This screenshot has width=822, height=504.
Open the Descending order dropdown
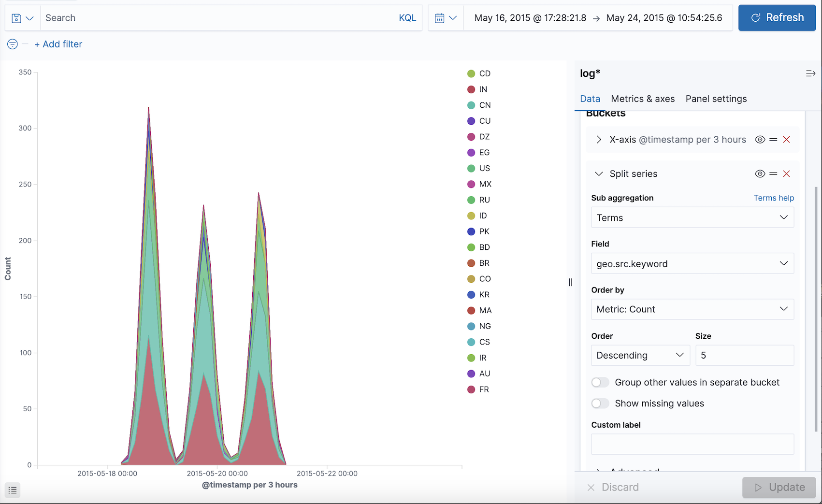coord(640,355)
